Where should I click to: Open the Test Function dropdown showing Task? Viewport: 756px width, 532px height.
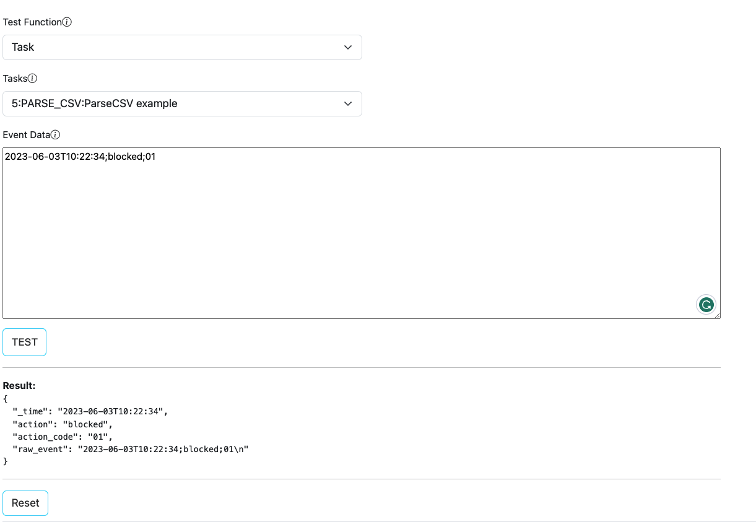tap(182, 48)
